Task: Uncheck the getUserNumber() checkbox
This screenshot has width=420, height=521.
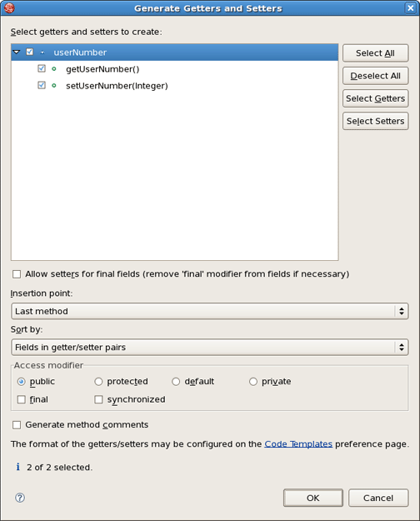Action: tap(42, 68)
